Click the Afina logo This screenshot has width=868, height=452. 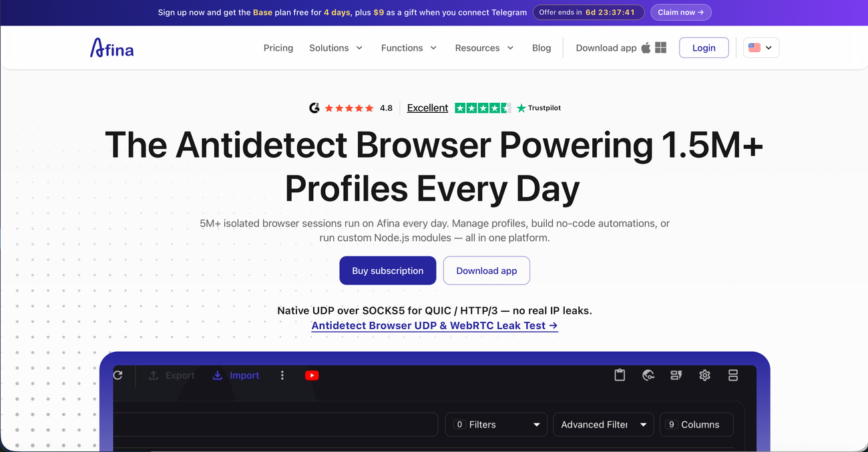pos(112,47)
